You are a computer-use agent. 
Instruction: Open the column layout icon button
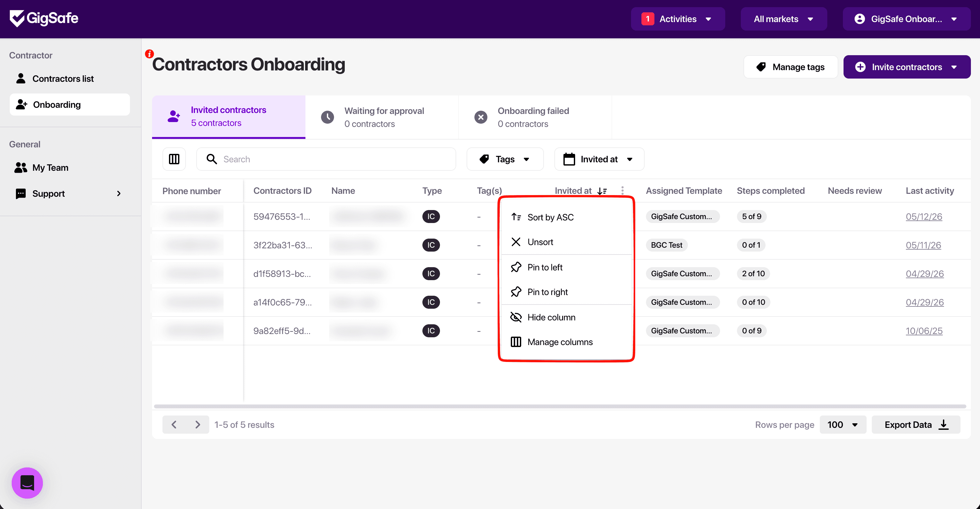[x=174, y=159]
